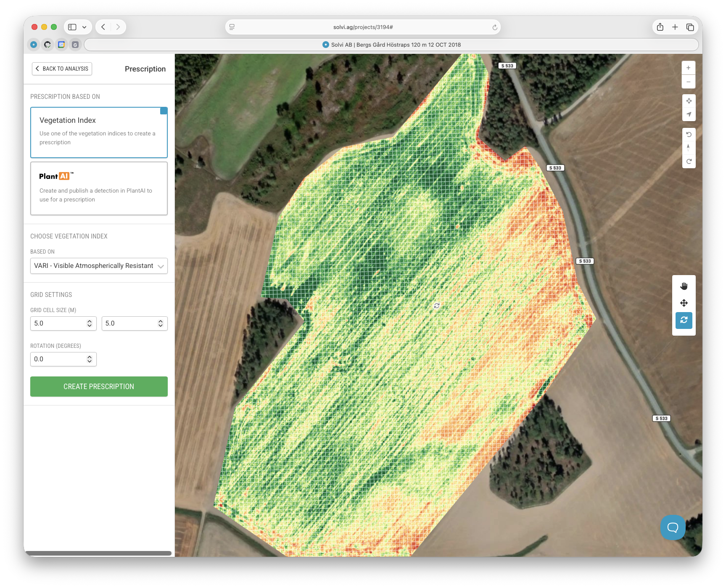
Task: Rotate map clockwise
Action: (x=689, y=162)
